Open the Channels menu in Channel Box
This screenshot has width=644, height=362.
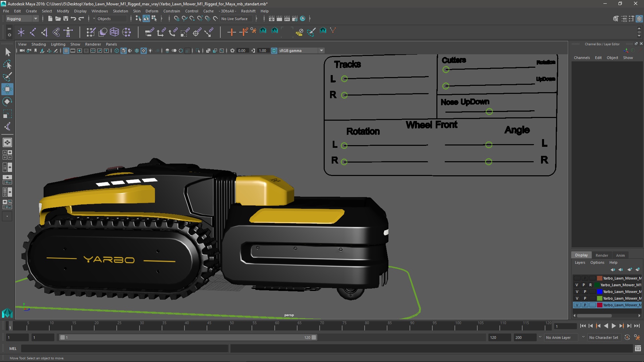point(582,58)
